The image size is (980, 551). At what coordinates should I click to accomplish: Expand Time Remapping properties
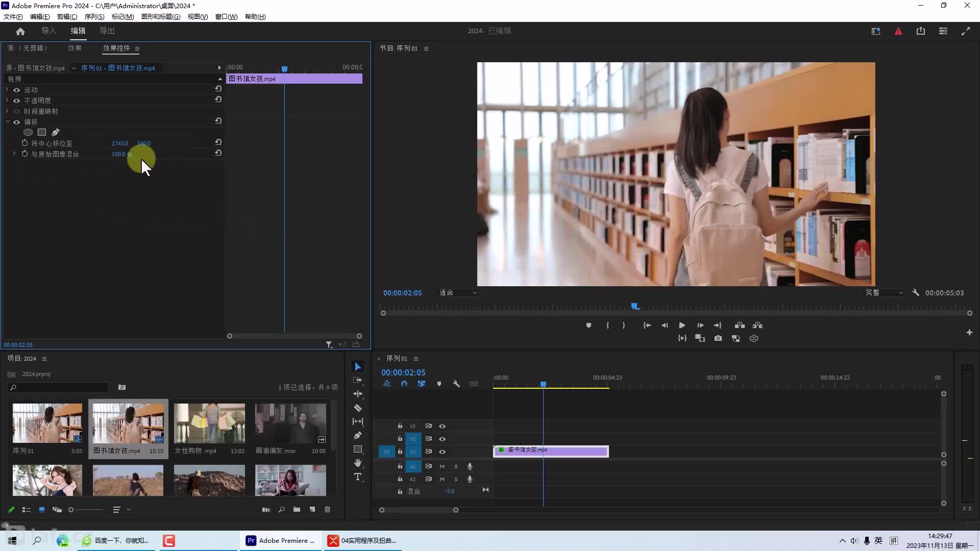[x=7, y=111]
